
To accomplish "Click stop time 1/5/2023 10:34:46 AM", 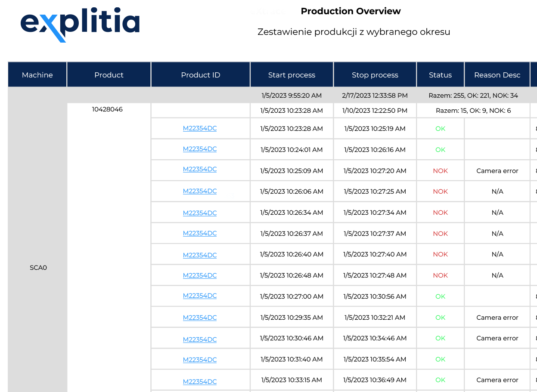I will 375,338.
